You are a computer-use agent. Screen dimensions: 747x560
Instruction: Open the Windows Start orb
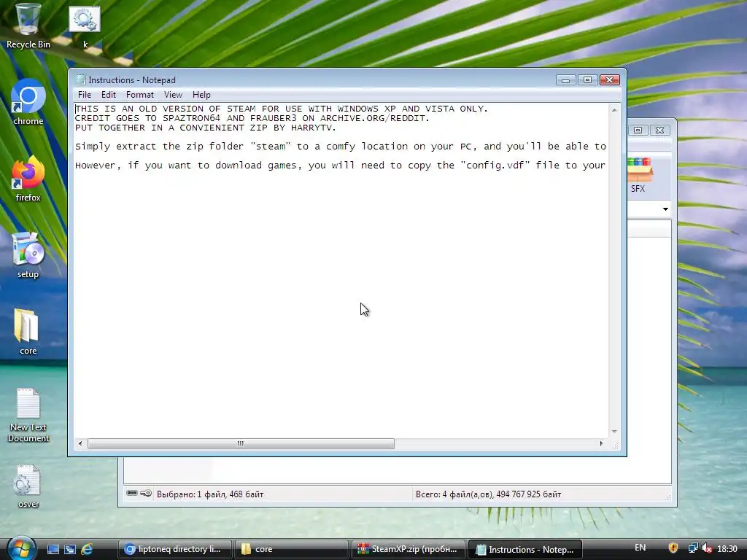click(x=21, y=548)
